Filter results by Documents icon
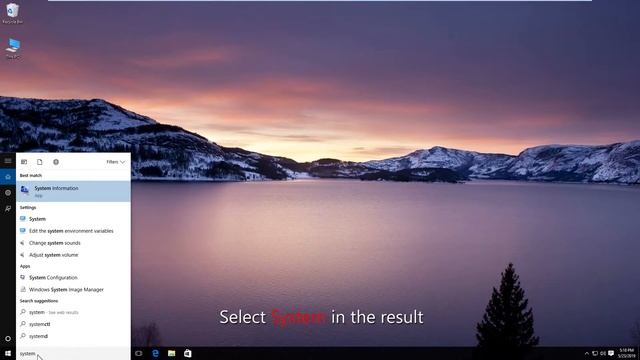Viewport: 640px width, 360px height. [x=40, y=162]
